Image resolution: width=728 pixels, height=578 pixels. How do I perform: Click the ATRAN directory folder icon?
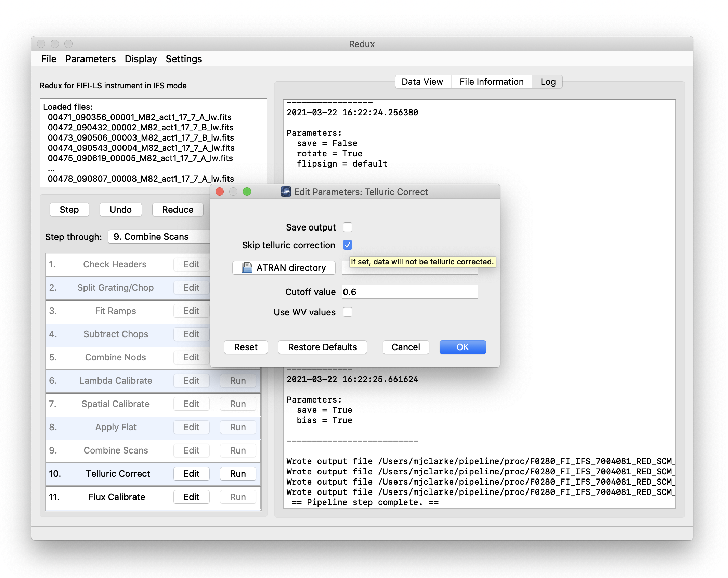[247, 268]
